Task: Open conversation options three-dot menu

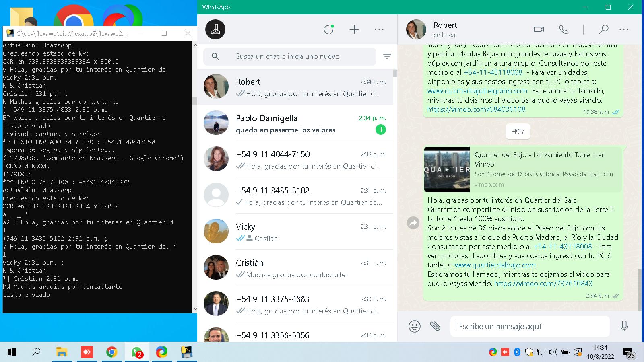Action: [624, 29]
